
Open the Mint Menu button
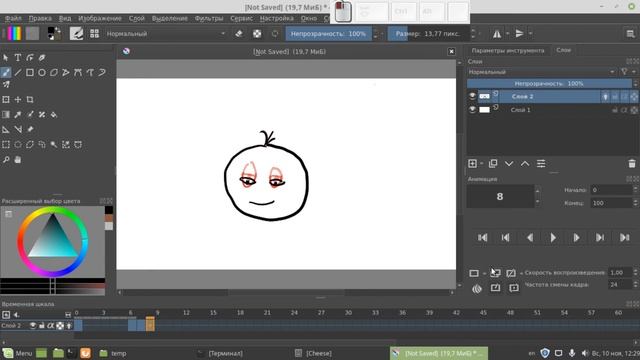pos(17,353)
